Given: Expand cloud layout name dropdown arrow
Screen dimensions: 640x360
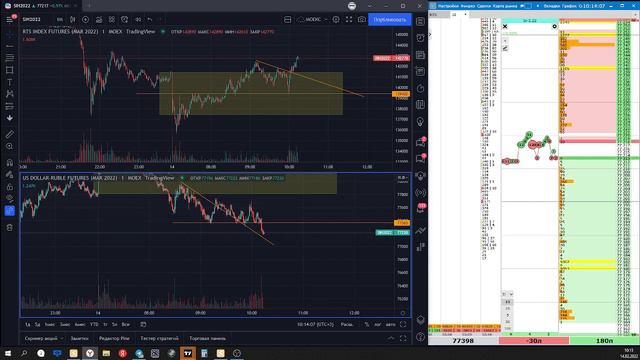Looking at the screenshot, I should (326, 19).
